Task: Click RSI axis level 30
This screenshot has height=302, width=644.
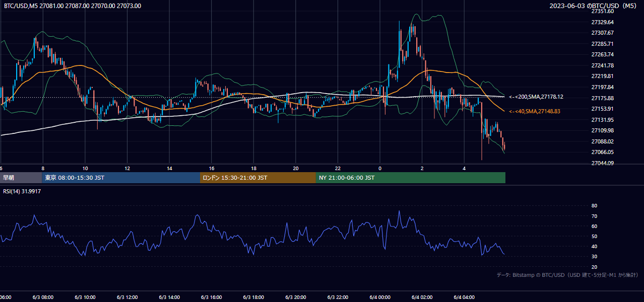Action: coord(594,257)
